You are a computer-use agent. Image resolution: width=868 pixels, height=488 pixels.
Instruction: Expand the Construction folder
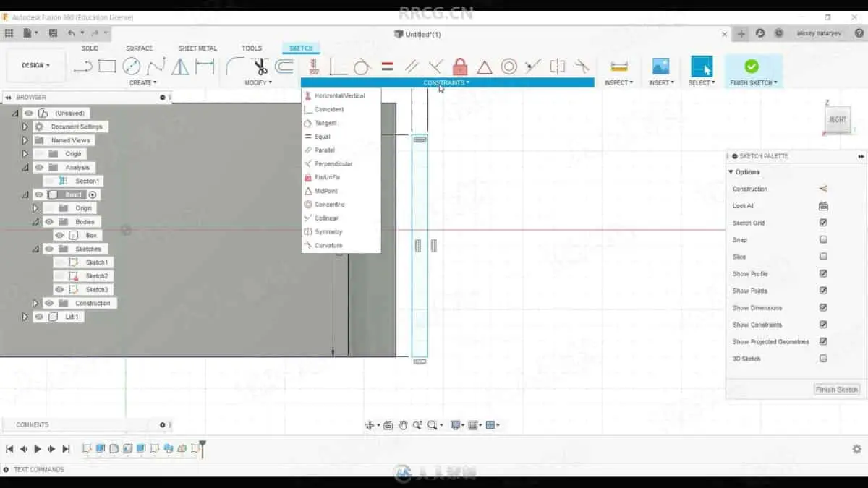[x=35, y=303]
